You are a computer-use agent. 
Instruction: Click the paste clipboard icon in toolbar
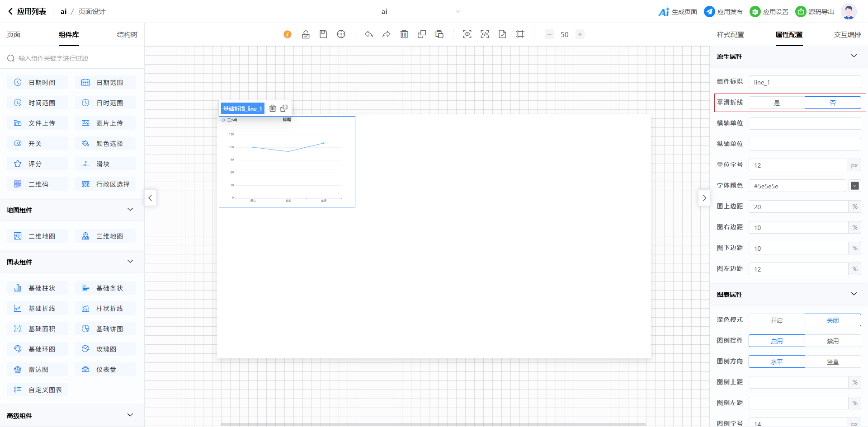(439, 34)
